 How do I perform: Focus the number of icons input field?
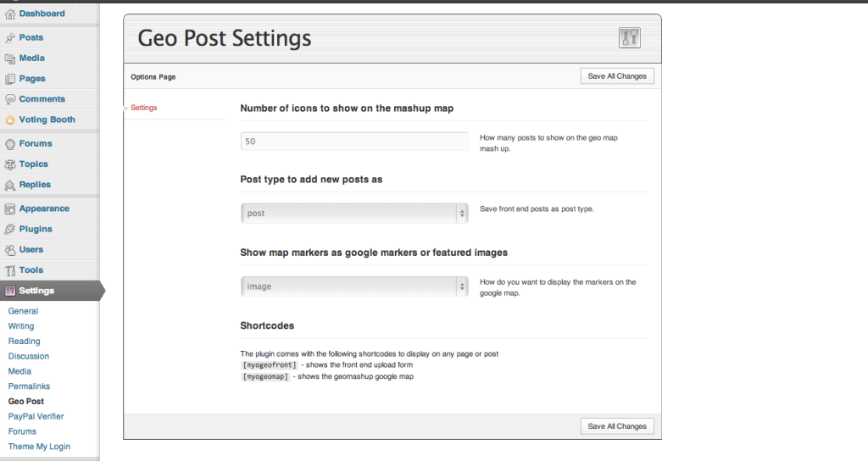(x=354, y=142)
